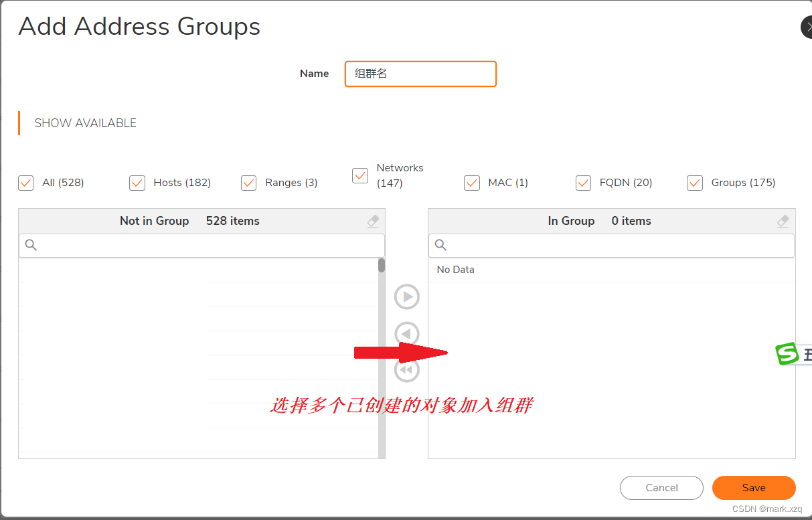Click the Save button
Image resolution: width=812 pixels, height=520 pixels.
(x=754, y=488)
